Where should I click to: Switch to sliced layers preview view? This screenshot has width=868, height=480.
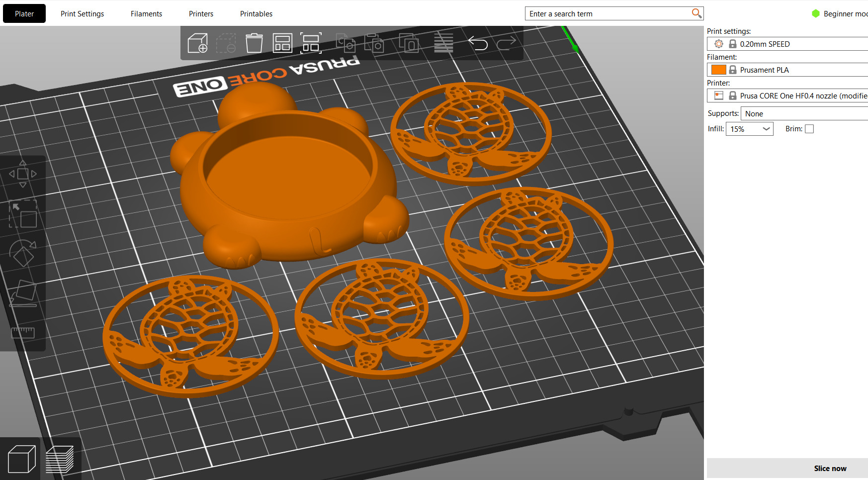pyautogui.click(x=60, y=459)
